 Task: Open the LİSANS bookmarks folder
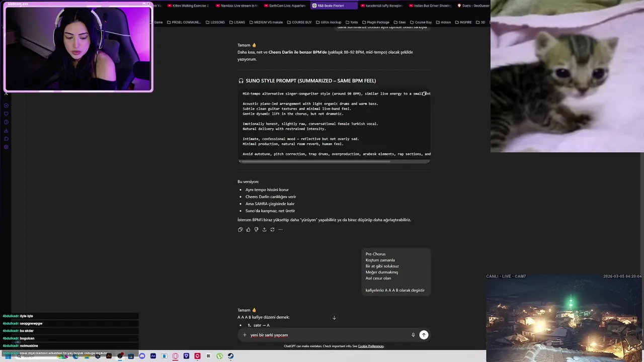coord(236,22)
